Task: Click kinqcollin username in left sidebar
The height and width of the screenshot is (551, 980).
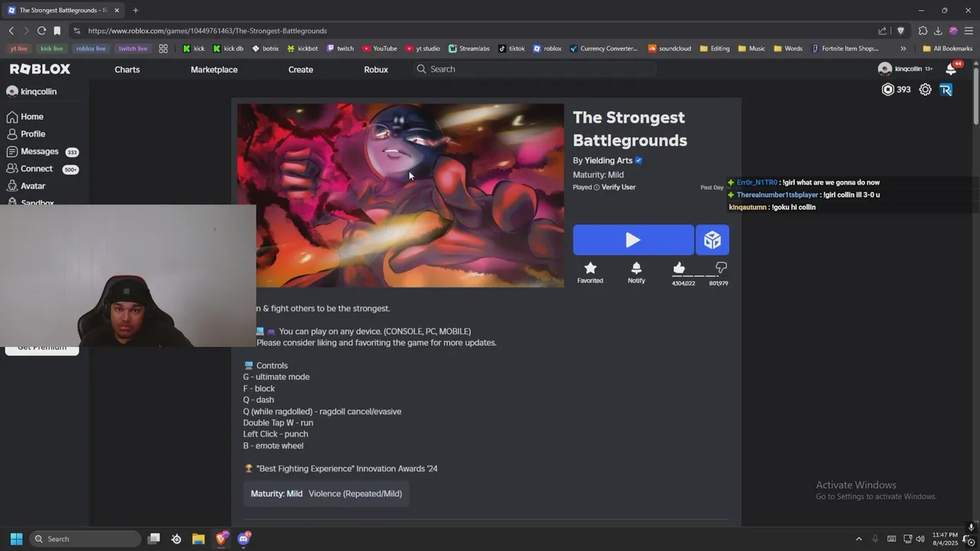Action: click(39, 92)
